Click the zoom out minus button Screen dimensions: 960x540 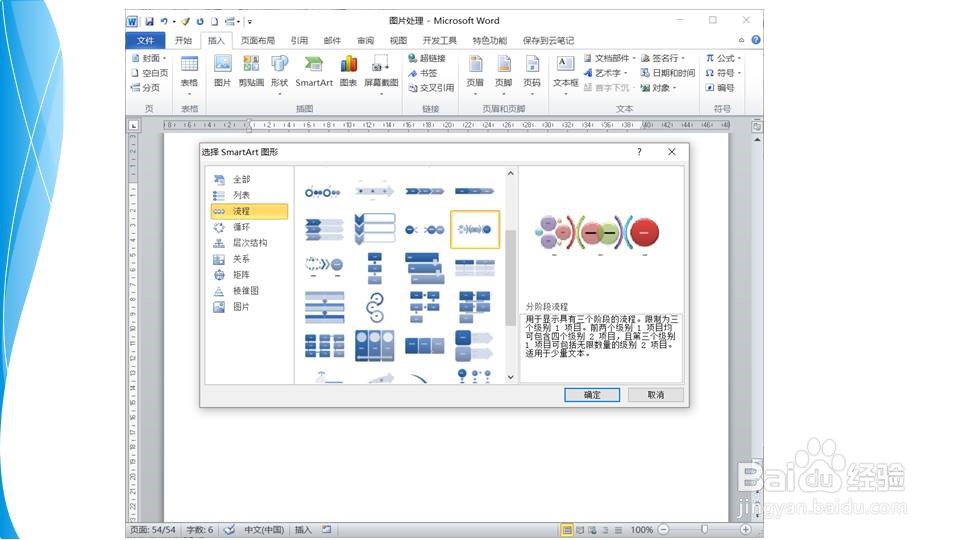(664, 530)
